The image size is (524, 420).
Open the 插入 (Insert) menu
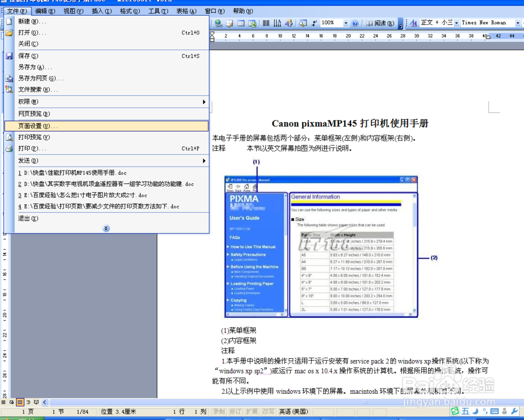pos(102,12)
